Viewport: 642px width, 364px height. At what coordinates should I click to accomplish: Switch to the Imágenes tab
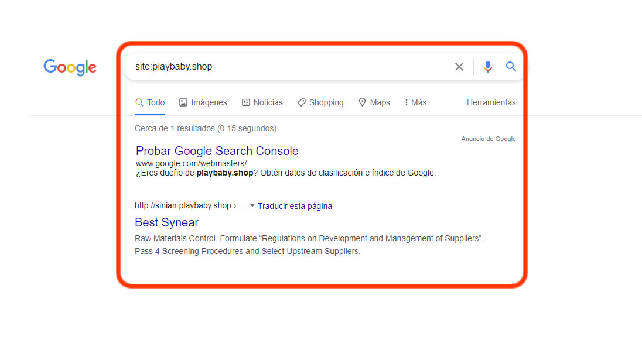203,102
